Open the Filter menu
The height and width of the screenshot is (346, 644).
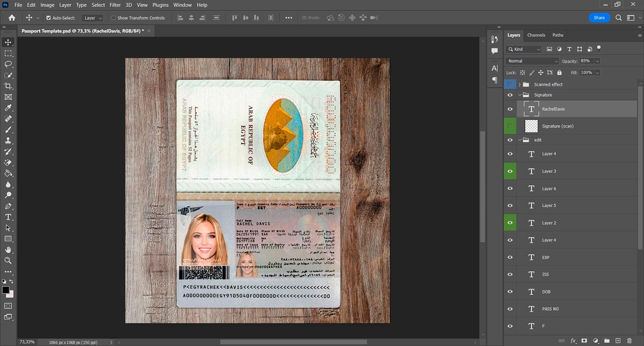pyautogui.click(x=115, y=5)
